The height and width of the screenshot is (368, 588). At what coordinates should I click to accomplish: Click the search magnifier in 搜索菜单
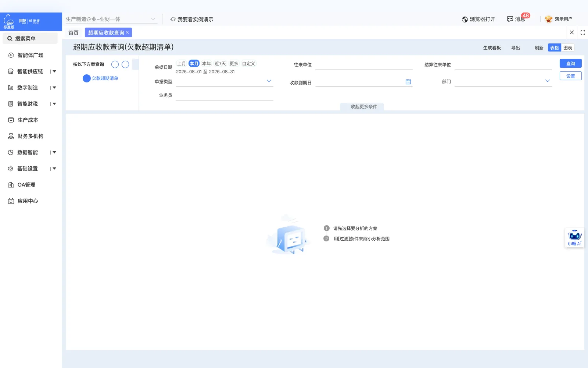click(x=10, y=39)
